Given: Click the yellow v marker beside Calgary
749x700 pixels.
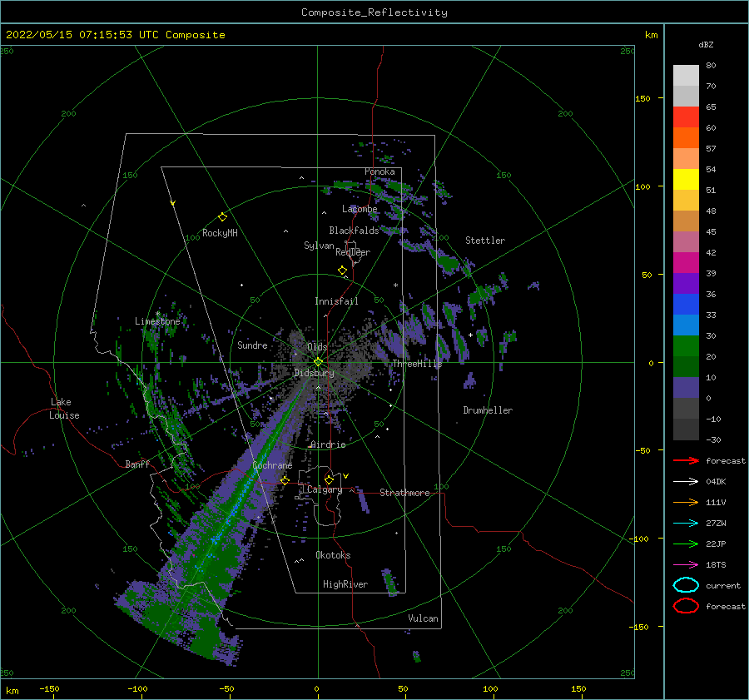Looking at the screenshot, I should click(x=345, y=476).
